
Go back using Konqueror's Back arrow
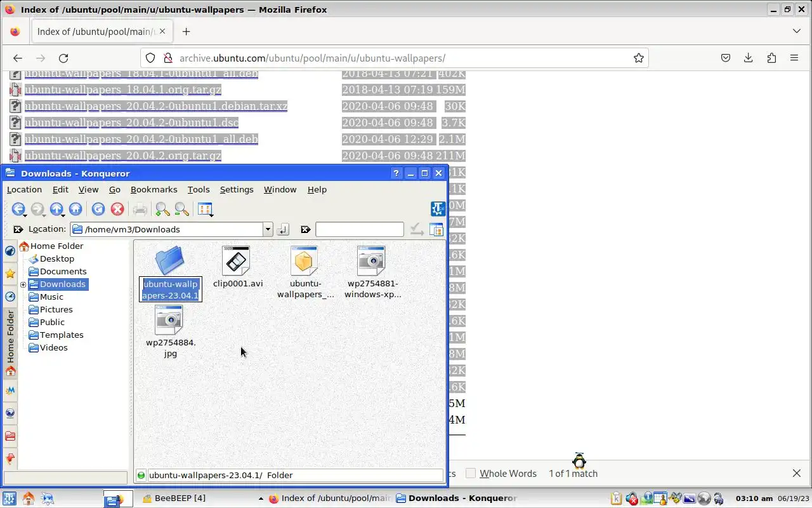(18, 209)
